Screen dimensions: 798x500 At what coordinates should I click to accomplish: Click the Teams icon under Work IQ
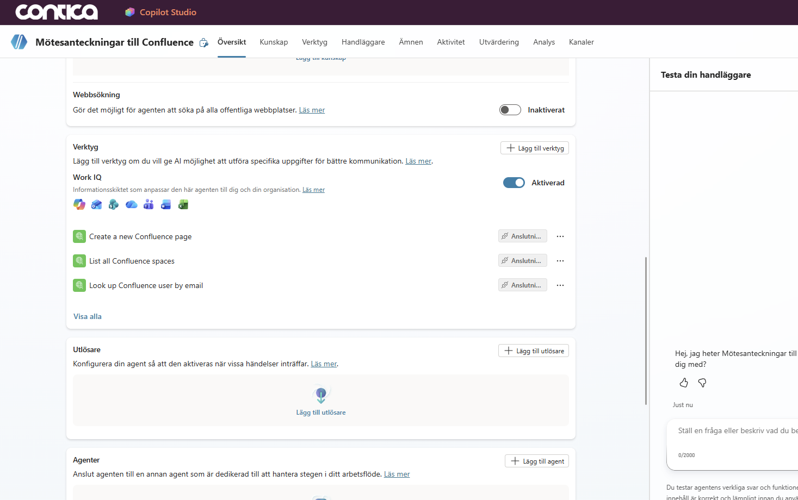[x=148, y=204]
